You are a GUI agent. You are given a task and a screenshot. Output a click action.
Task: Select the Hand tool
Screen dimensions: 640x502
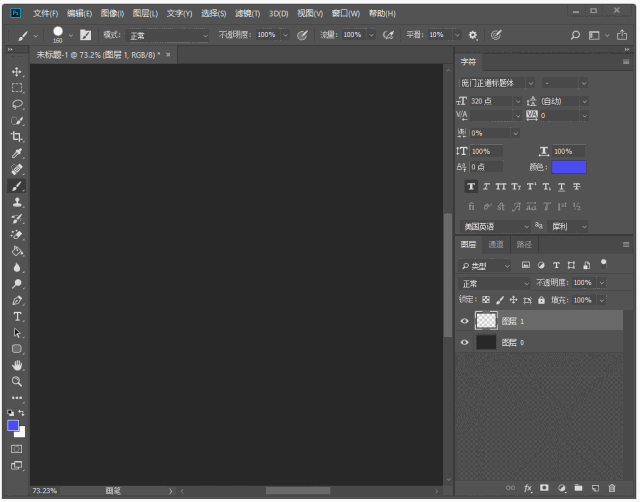[x=17, y=365]
